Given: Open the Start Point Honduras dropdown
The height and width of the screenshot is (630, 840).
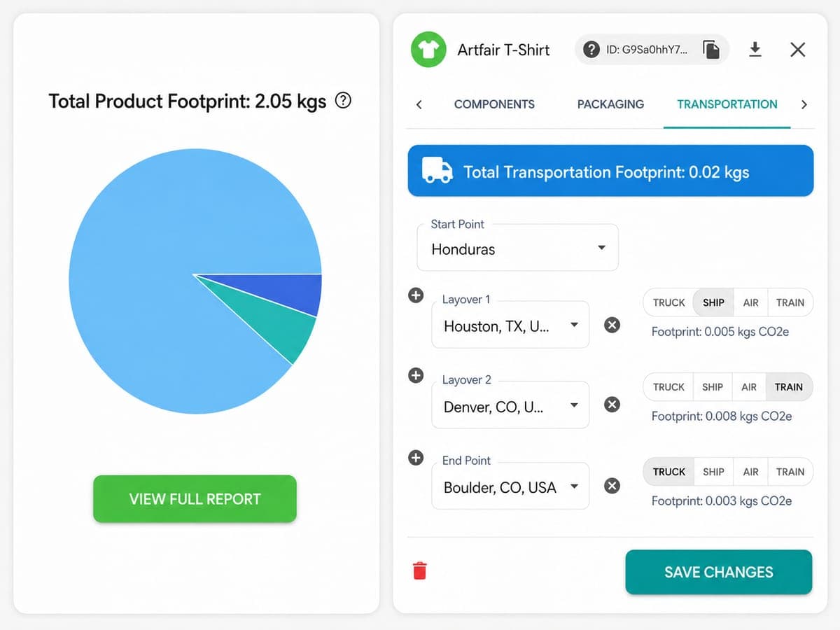Looking at the screenshot, I should (517, 249).
